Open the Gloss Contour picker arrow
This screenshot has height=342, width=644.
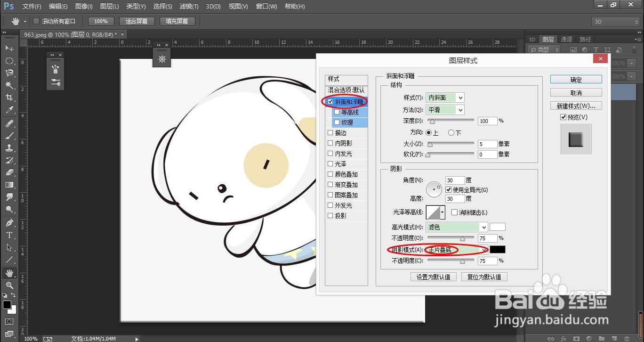pos(443,212)
